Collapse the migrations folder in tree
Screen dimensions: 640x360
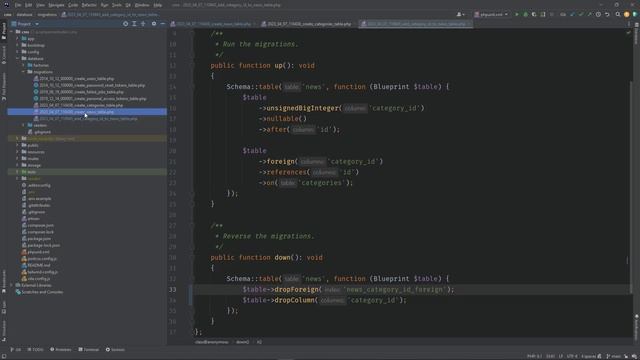[x=23, y=72]
